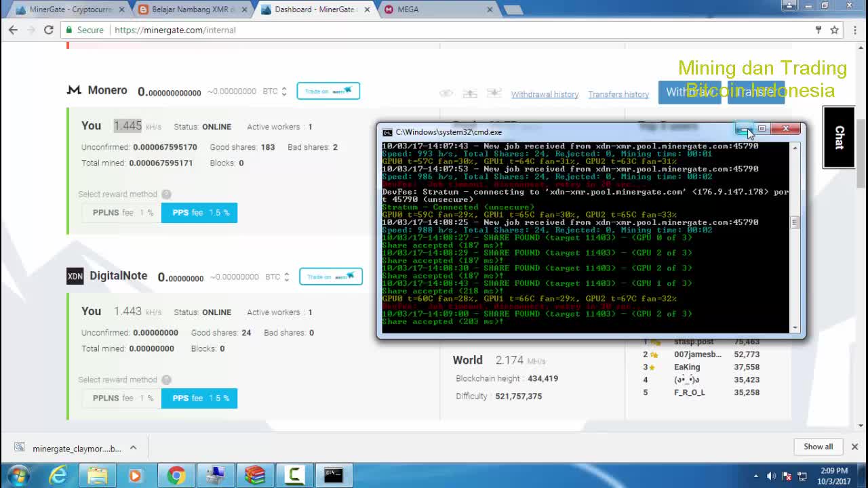Open File Explorer from the taskbar
The image size is (868, 488).
pyautogui.click(x=97, y=475)
